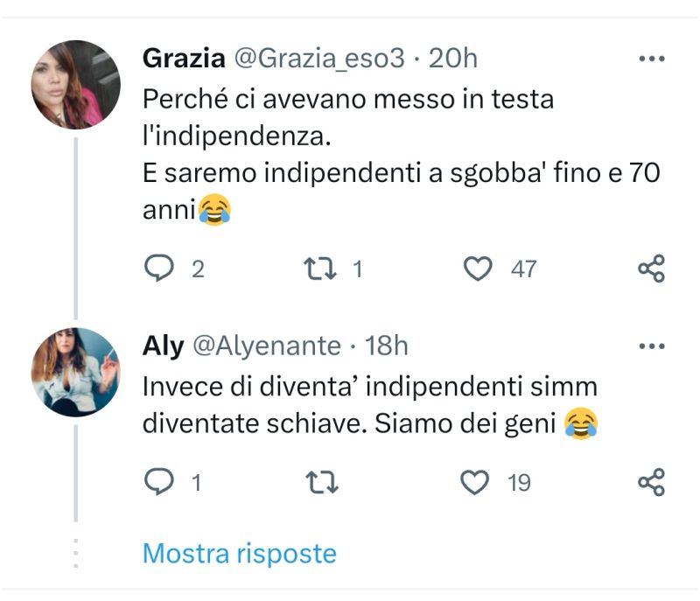700x601 pixels.
Task: Open Aly's profile picture
Action: pos(75,372)
